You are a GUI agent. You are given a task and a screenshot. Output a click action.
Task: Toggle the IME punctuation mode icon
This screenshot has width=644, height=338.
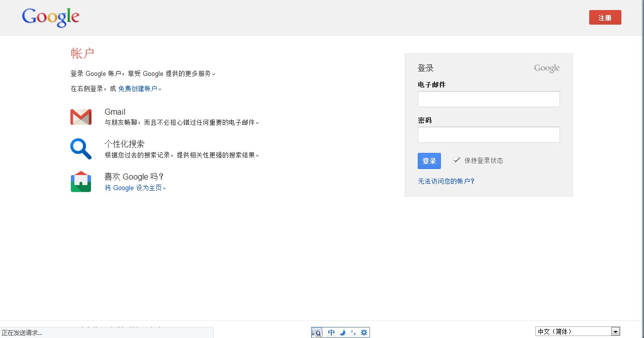point(353,332)
